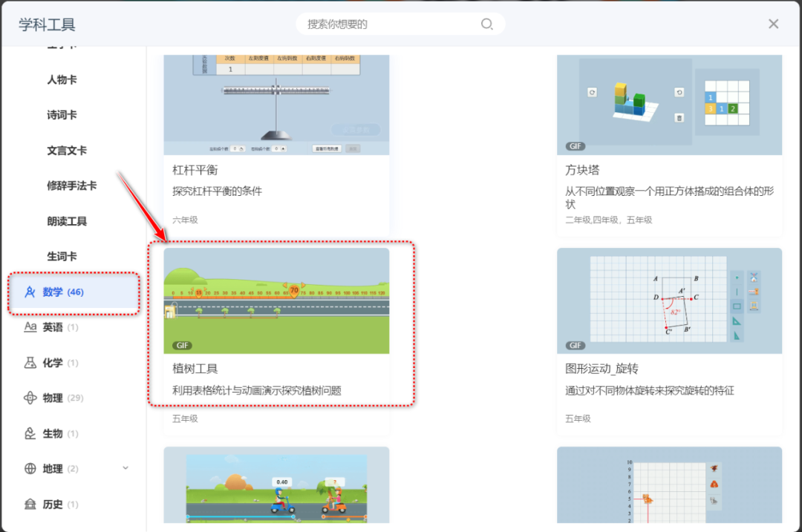Expand the 地理 category chevron
The image size is (802, 532).
tap(125, 468)
